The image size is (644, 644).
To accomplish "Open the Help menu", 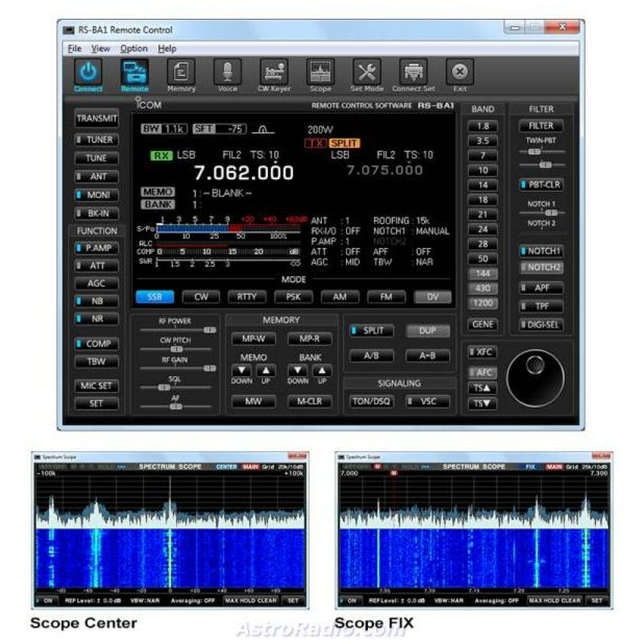I will pyautogui.click(x=167, y=48).
